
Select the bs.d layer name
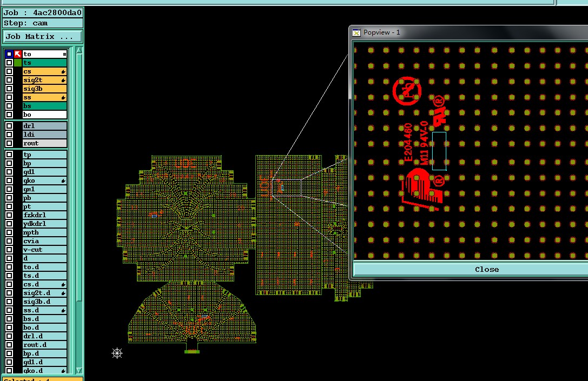tap(44, 319)
